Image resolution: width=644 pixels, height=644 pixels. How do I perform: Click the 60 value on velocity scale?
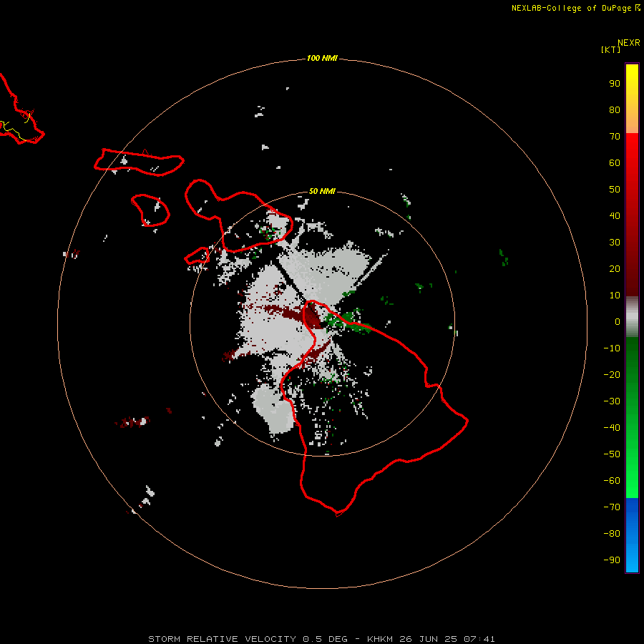coord(615,163)
